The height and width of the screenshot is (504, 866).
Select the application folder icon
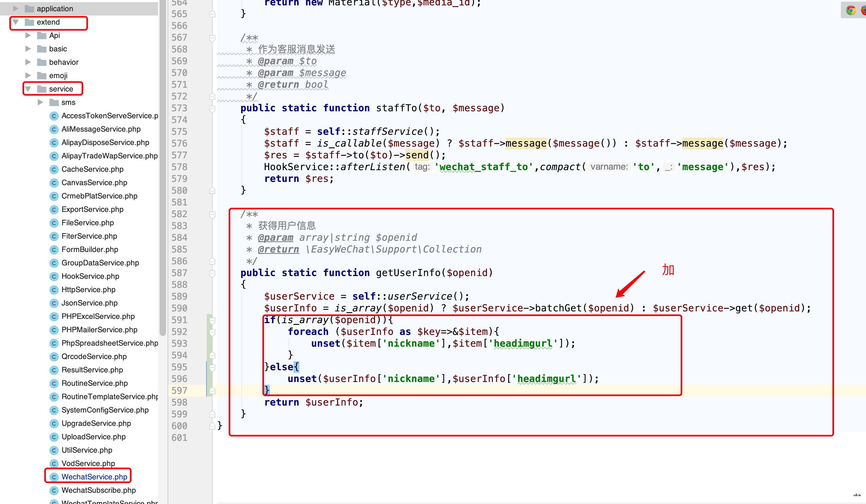[x=29, y=8]
